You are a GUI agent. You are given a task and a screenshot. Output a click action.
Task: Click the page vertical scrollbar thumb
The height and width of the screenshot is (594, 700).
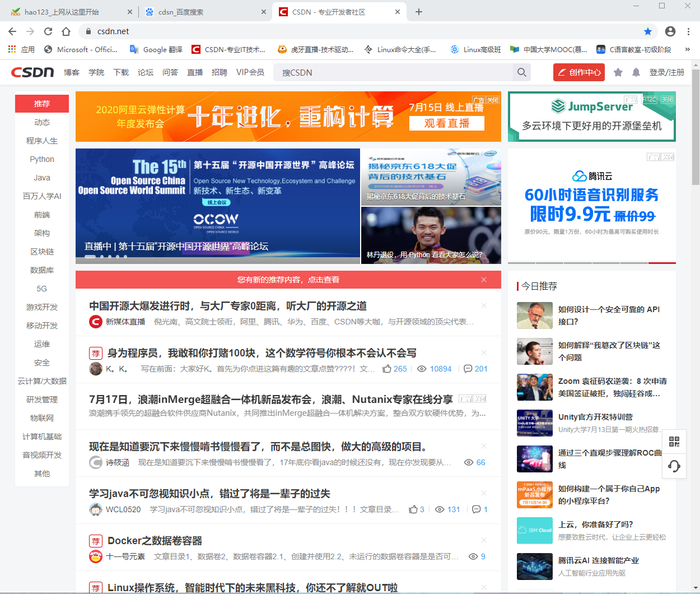click(x=696, y=127)
